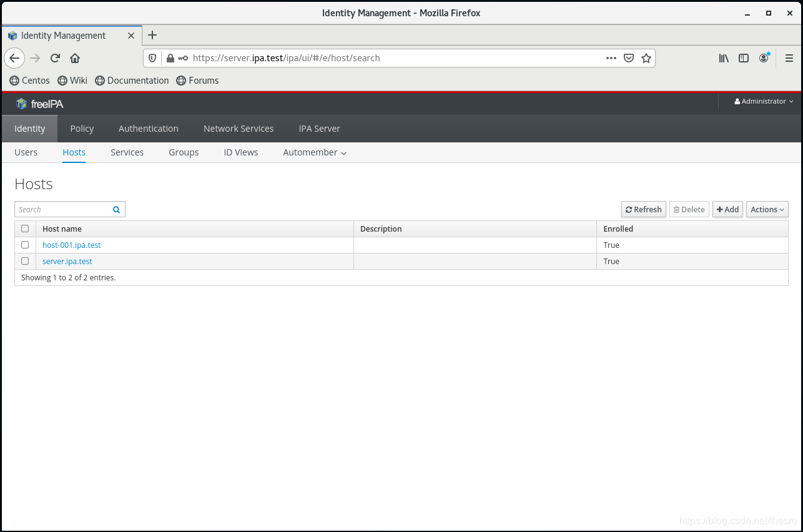The image size is (803, 532).
Task: Open the Hosts sub-tab
Action: click(x=74, y=152)
